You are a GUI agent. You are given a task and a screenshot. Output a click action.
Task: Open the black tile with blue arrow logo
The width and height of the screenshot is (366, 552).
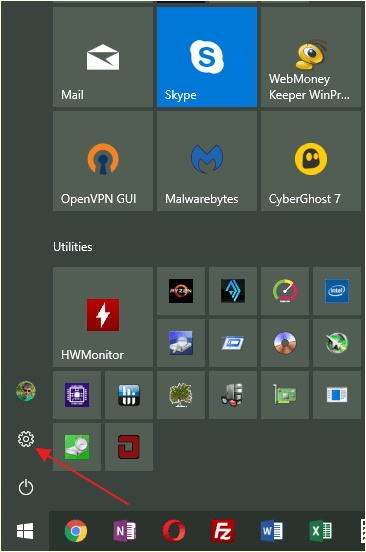point(233,291)
